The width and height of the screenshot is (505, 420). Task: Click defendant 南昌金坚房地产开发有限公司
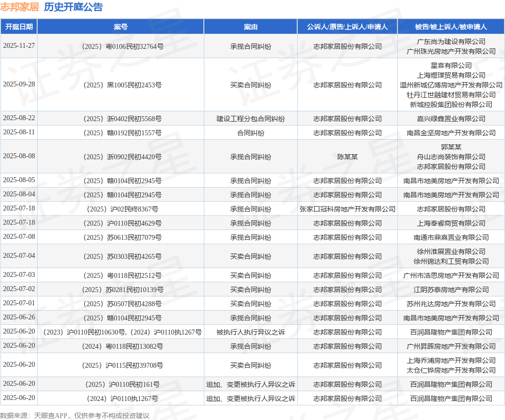(x=451, y=133)
